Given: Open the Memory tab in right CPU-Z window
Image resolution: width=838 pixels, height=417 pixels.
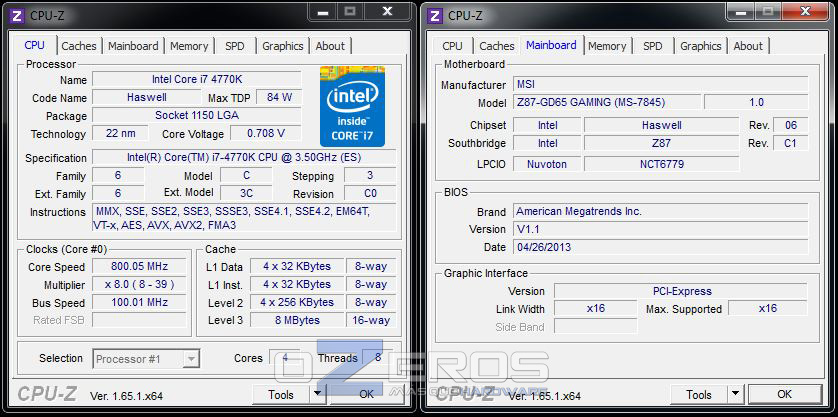Looking at the screenshot, I should pos(607,46).
